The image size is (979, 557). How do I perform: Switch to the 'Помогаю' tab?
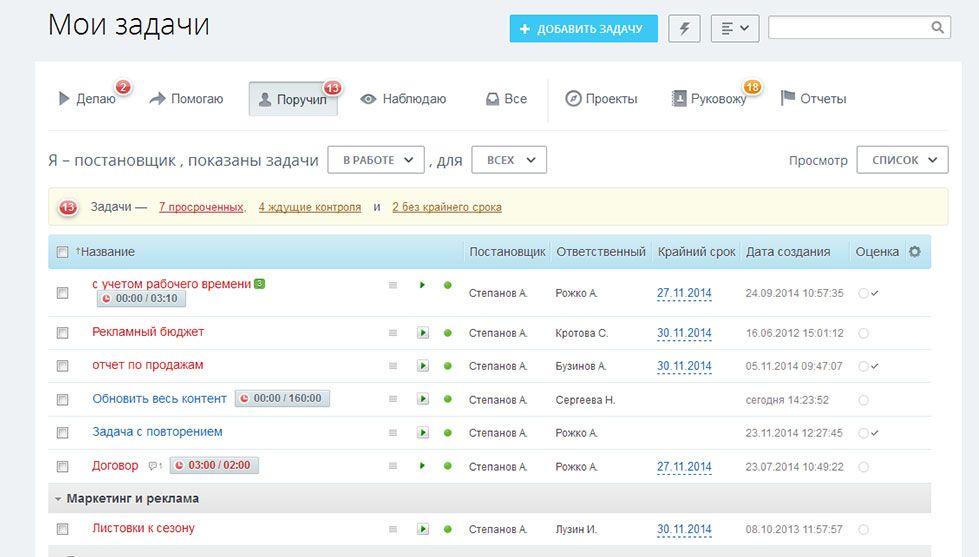click(186, 99)
